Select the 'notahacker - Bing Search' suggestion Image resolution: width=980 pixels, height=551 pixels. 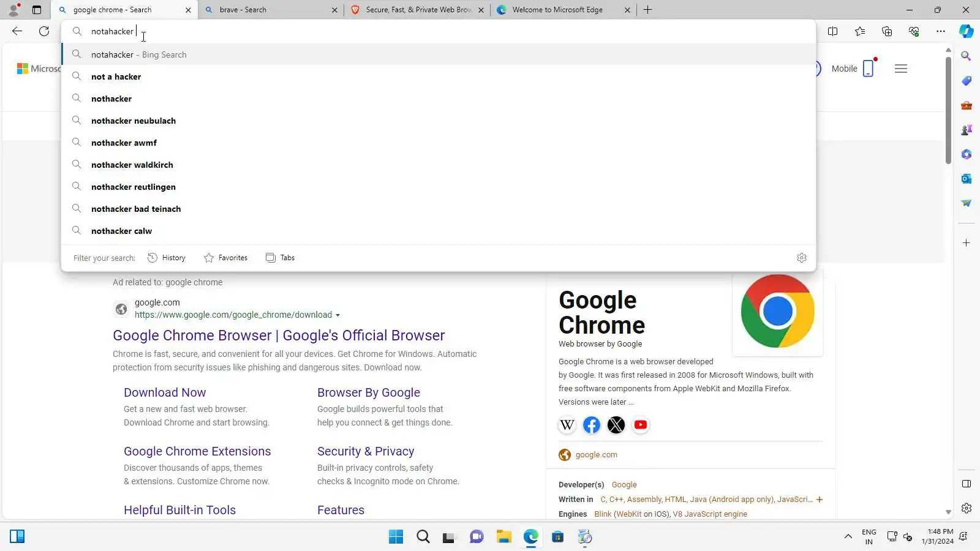tap(439, 54)
